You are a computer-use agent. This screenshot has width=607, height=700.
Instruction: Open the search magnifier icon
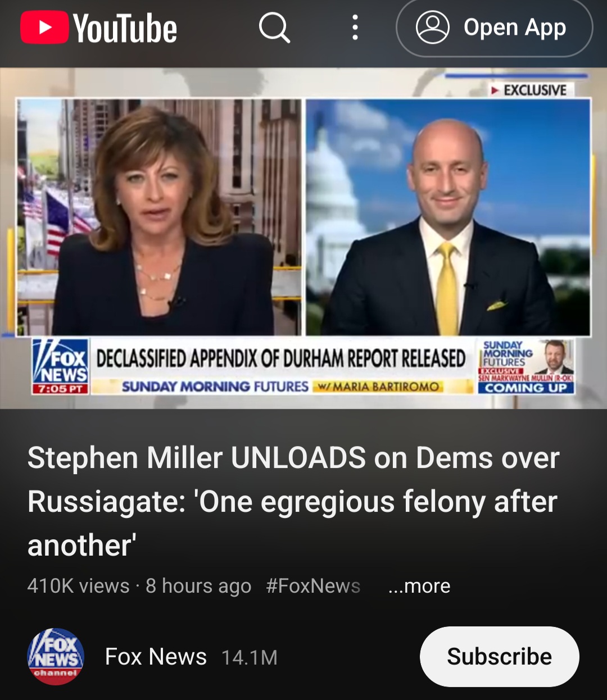pos(274,28)
